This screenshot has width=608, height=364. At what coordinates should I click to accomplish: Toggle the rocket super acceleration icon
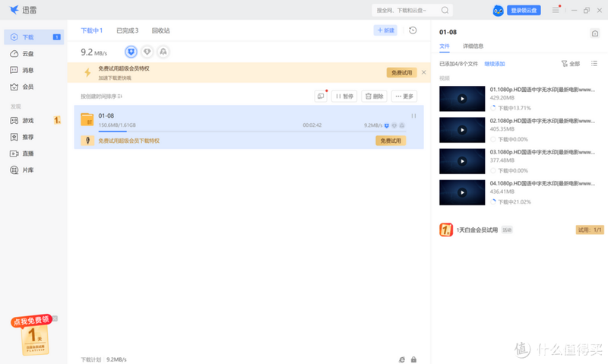[x=163, y=52]
